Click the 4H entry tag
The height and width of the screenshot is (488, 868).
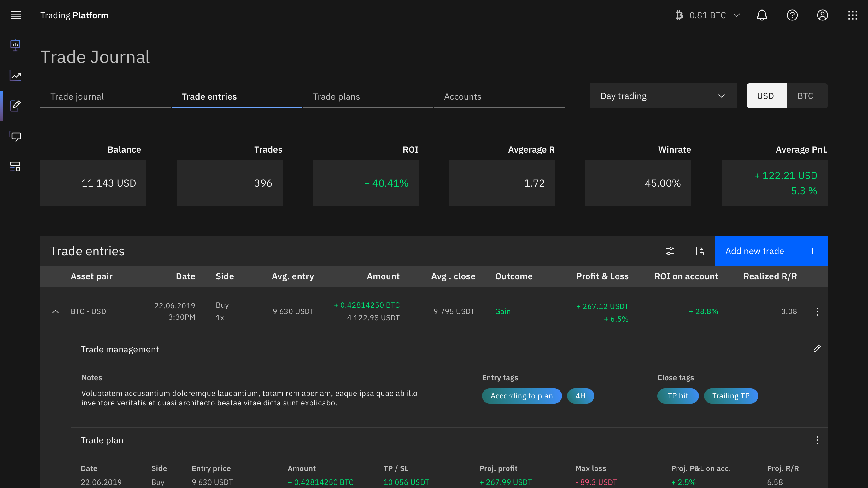point(580,396)
